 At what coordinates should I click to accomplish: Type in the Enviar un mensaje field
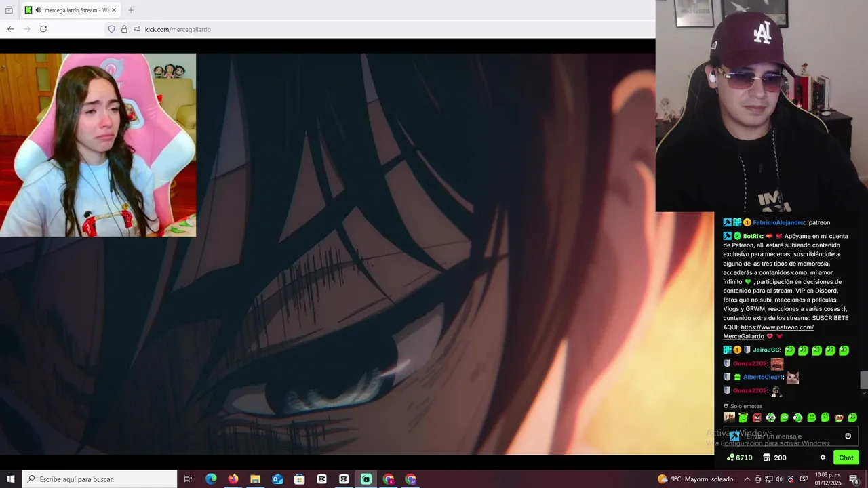point(791,436)
